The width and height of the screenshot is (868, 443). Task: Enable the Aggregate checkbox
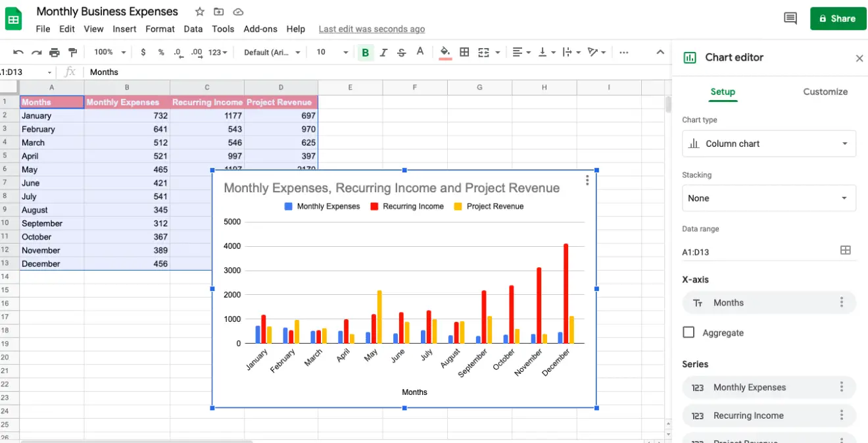coord(688,332)
